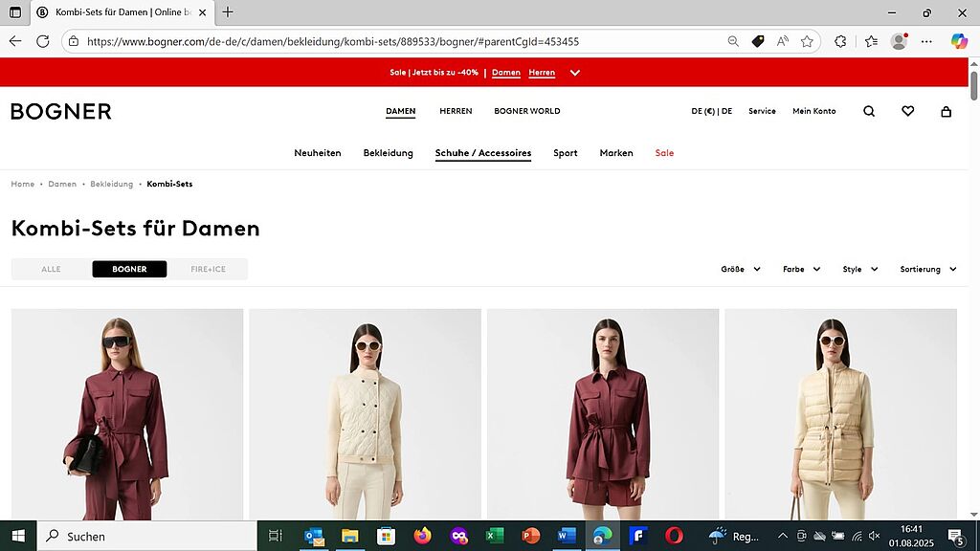This screenshot has width=980, height=551.
Task: Switch to DAMEN main section
Action: (x=401, y=111)
